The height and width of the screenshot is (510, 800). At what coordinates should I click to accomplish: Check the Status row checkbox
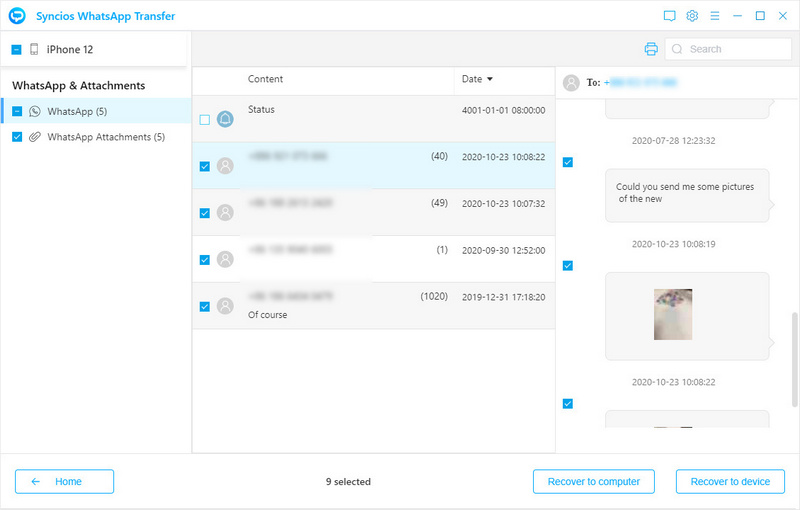click(x=205, y=120)
